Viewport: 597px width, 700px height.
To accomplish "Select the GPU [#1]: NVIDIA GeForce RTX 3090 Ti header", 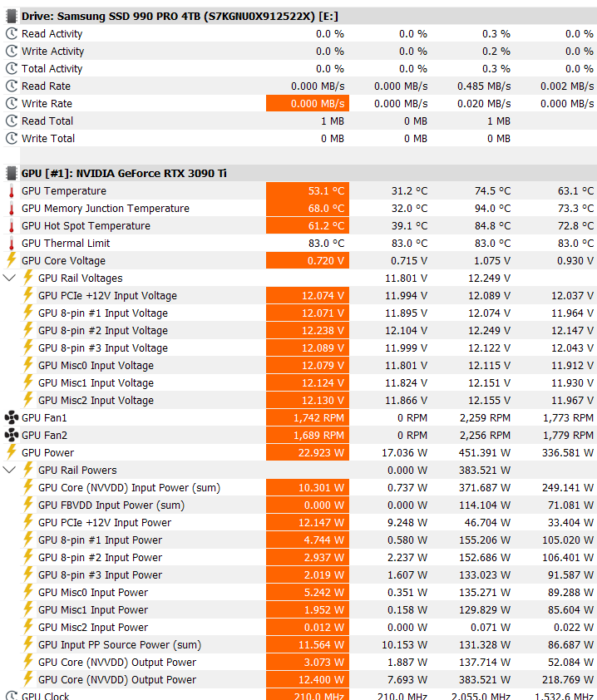I will coord(124,173).
